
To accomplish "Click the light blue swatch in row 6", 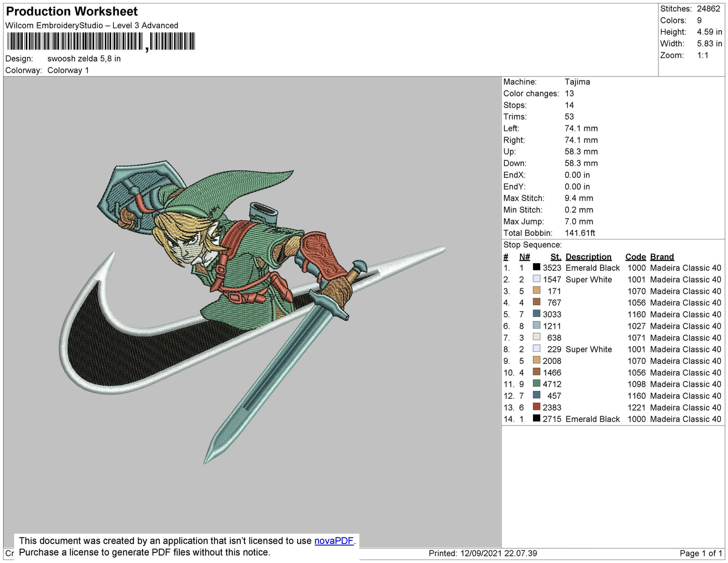I will click(537, 326).
